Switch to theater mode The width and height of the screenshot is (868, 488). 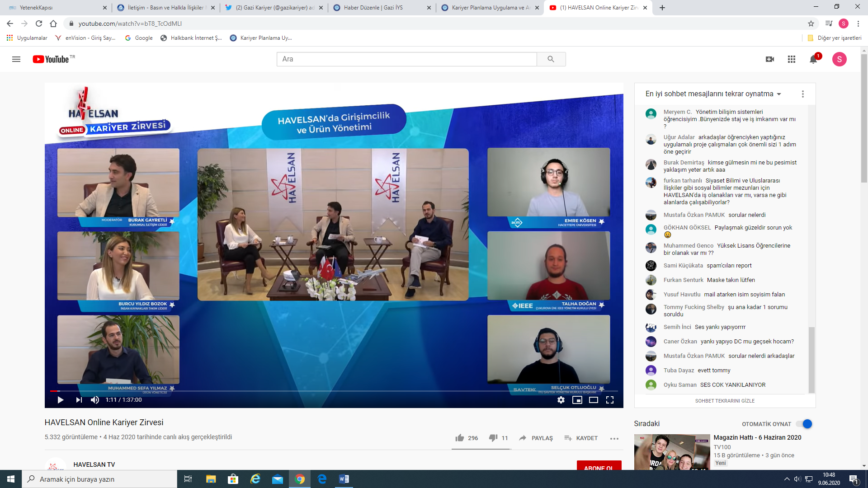coord(594,400)
